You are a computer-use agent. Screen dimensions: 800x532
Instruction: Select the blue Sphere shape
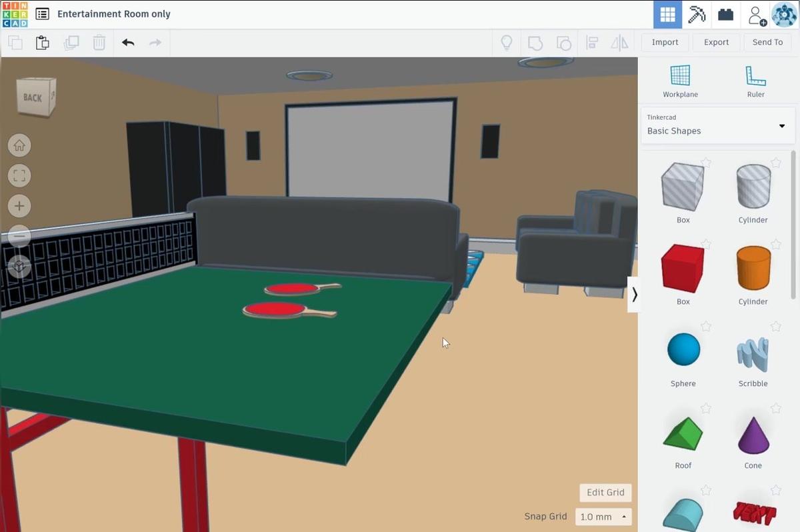pyautogui.click(x=683, y=349)
